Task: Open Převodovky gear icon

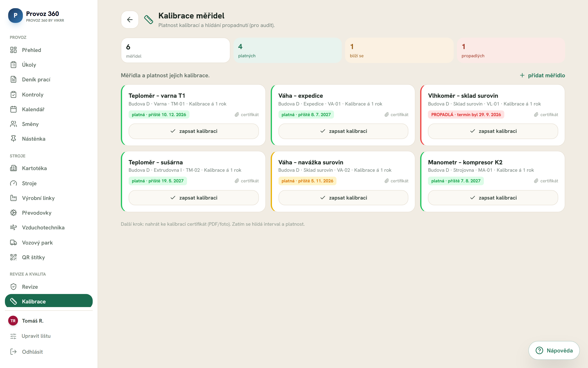Action: click(13, 213)
